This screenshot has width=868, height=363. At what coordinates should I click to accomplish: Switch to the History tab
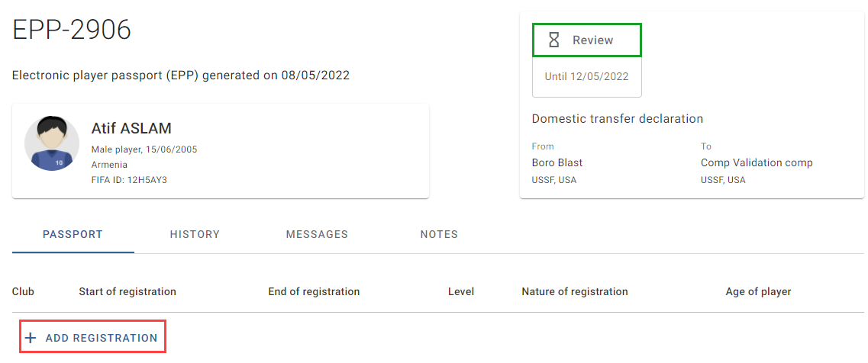click(195, 234)
